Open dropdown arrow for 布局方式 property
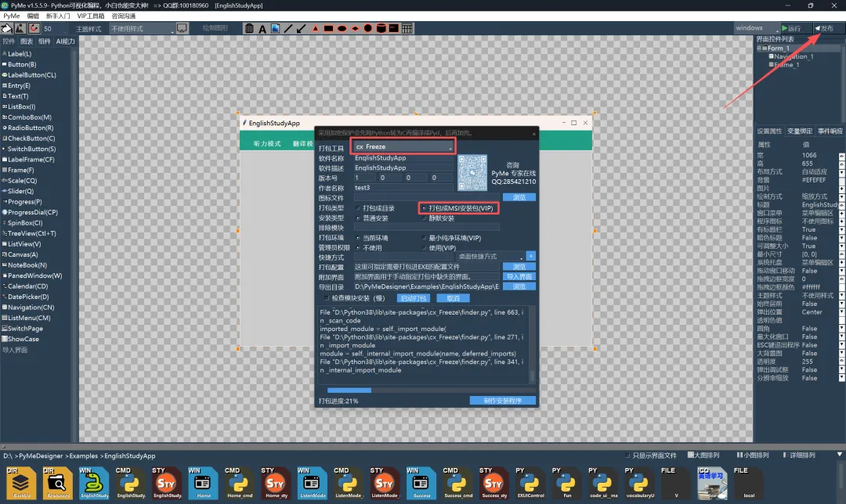 point(841,172)
